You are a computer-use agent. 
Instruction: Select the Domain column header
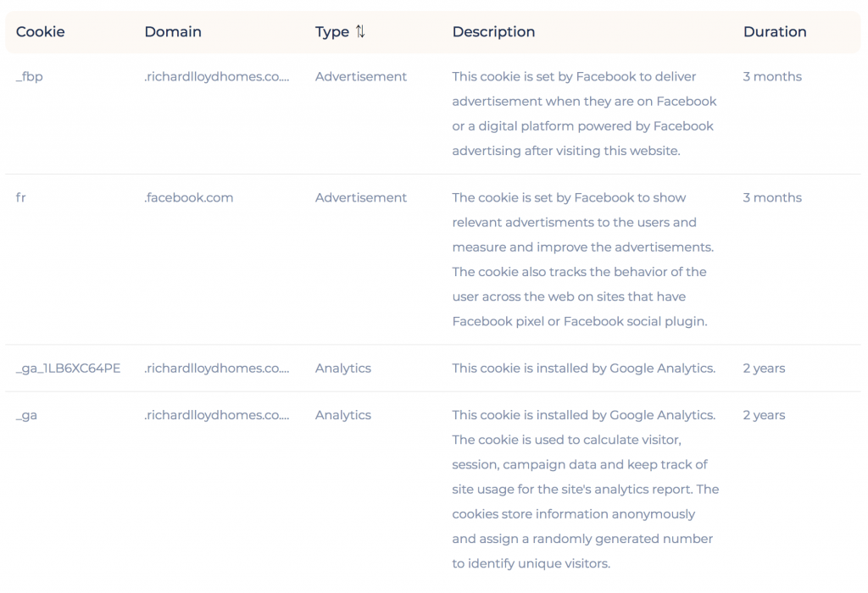(173, 32)
